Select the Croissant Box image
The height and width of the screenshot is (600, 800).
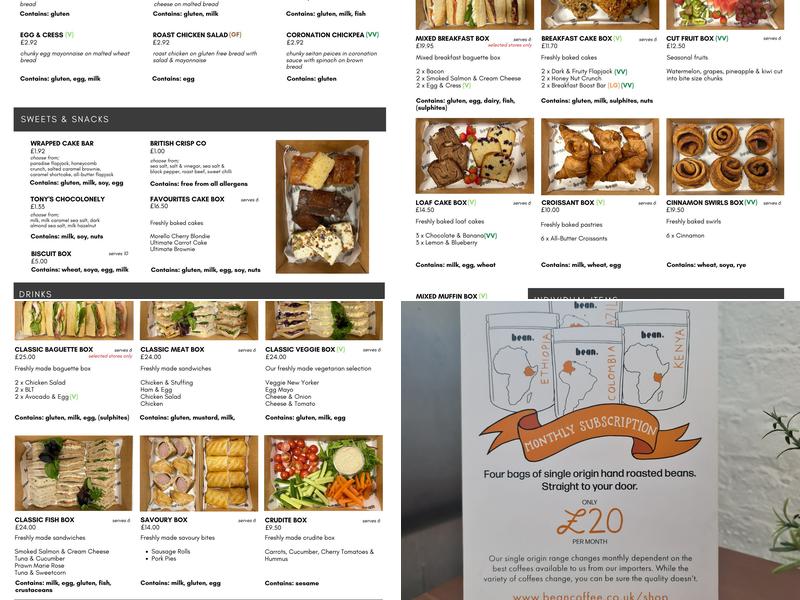coord(599,156)
